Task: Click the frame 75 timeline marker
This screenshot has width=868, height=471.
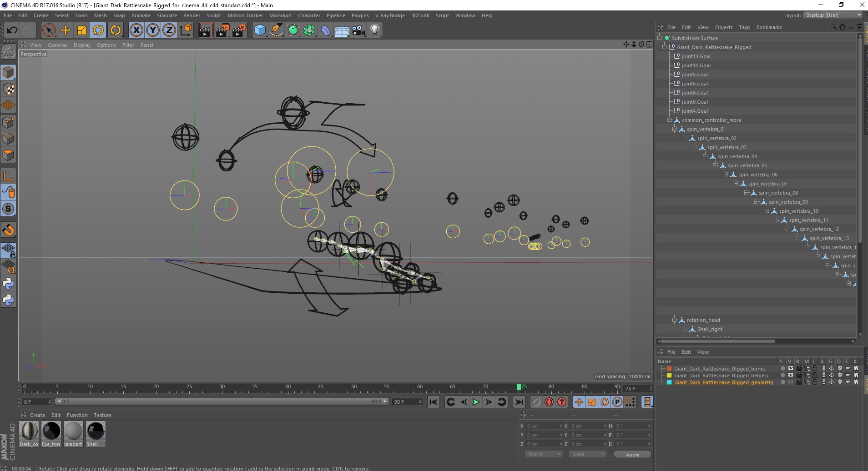Action: [x=519, y=387]
